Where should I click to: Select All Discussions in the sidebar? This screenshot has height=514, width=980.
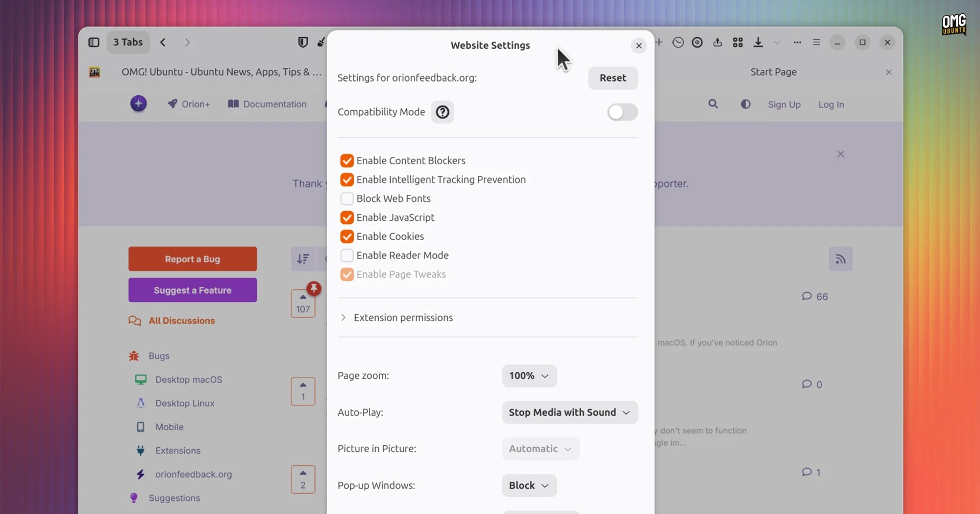(171, 321)
